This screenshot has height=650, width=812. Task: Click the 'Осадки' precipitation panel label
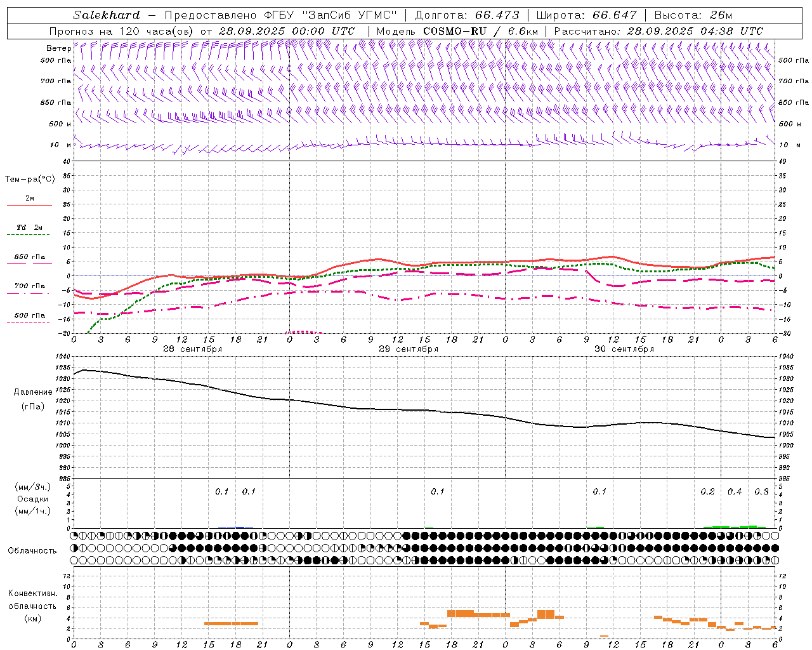pos(33,499)
